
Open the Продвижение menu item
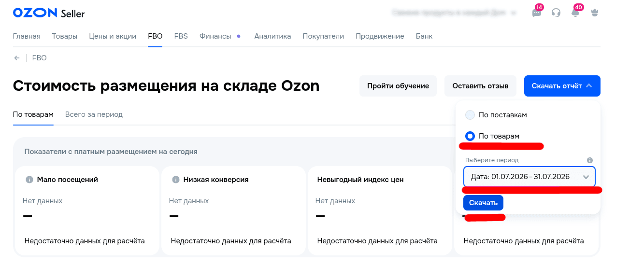click(380, 36)
